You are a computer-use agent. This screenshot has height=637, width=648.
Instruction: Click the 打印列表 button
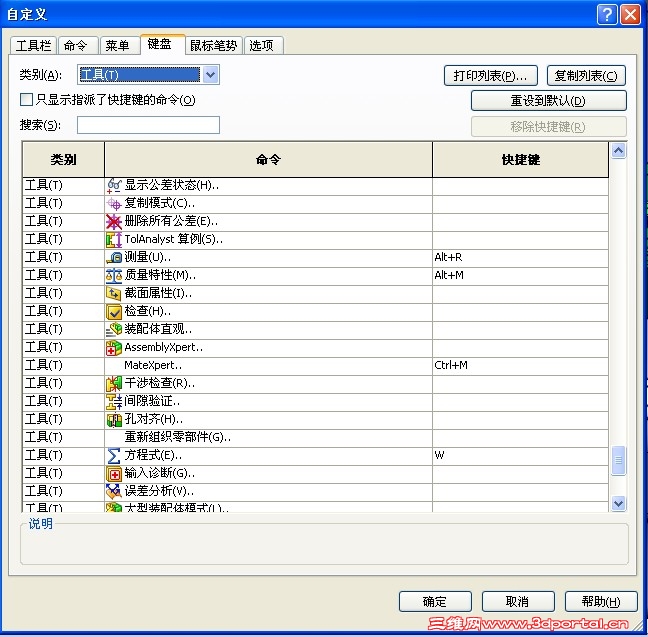[x=491, y=76]
